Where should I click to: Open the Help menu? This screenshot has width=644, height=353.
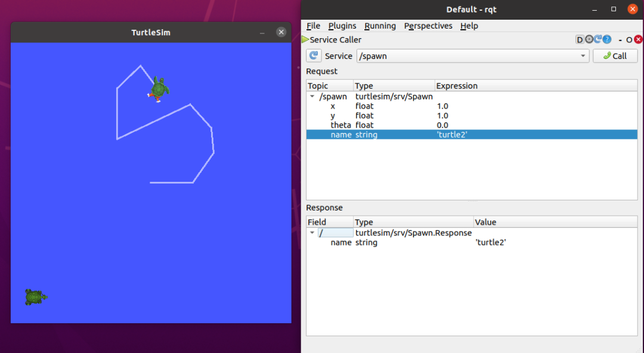pos(469,26)
